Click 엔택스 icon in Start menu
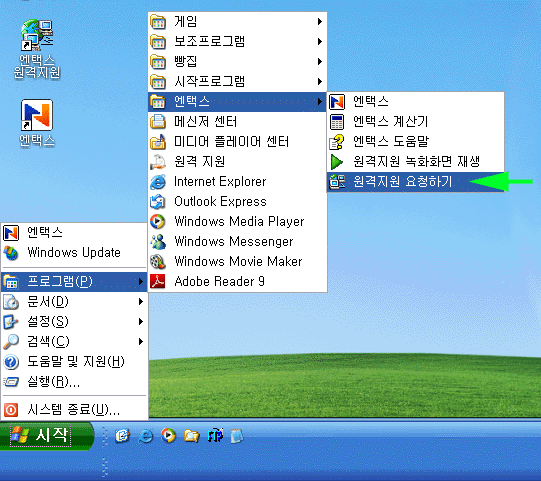 [x=11, y=233]
